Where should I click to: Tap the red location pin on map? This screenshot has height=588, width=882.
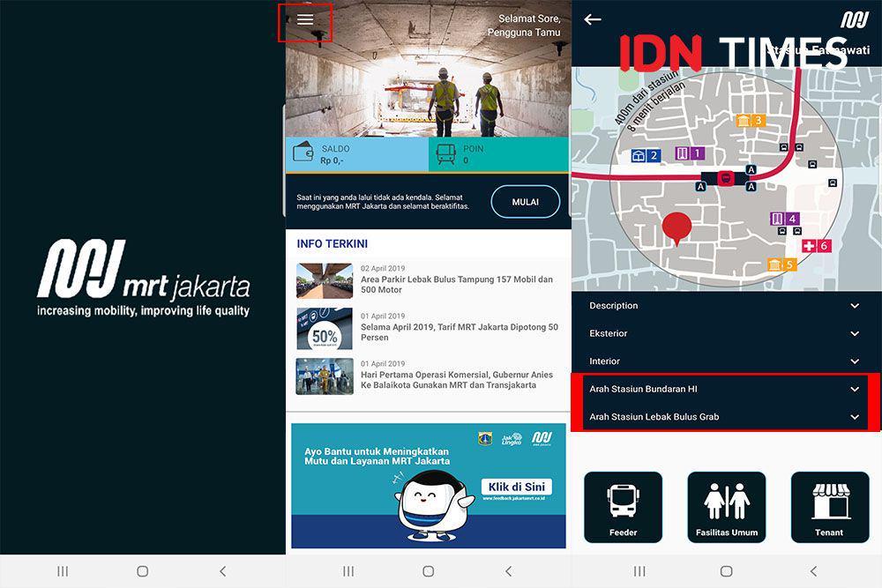pos(676,229)
